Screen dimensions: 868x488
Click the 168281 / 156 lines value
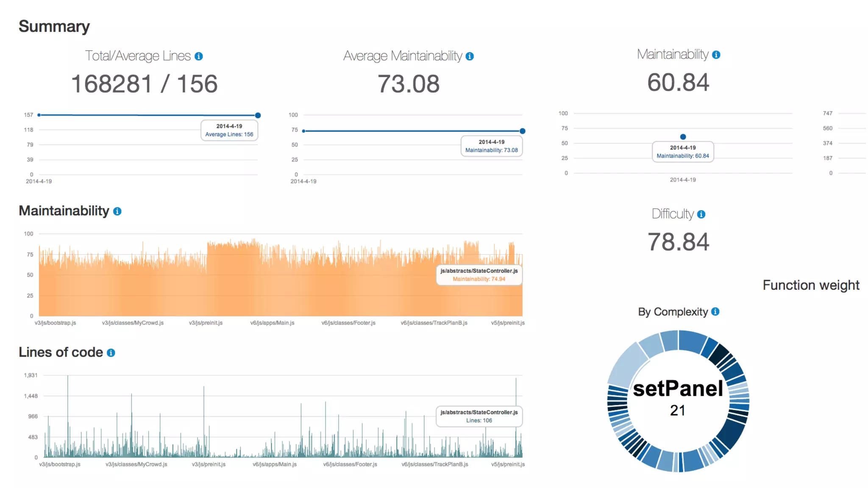[x=144, y=83]
